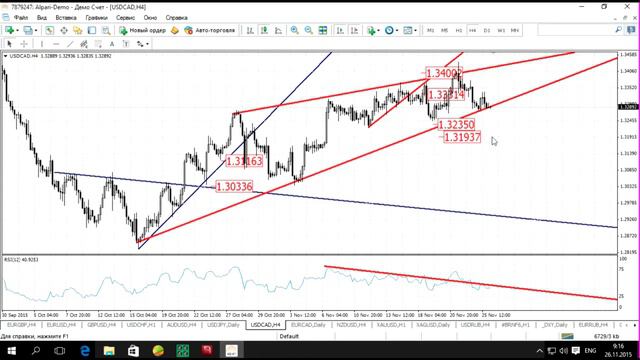The width and height of the screenshot is (640, 360).
Task: Select the crosshair tool
Action: (24, 44)
